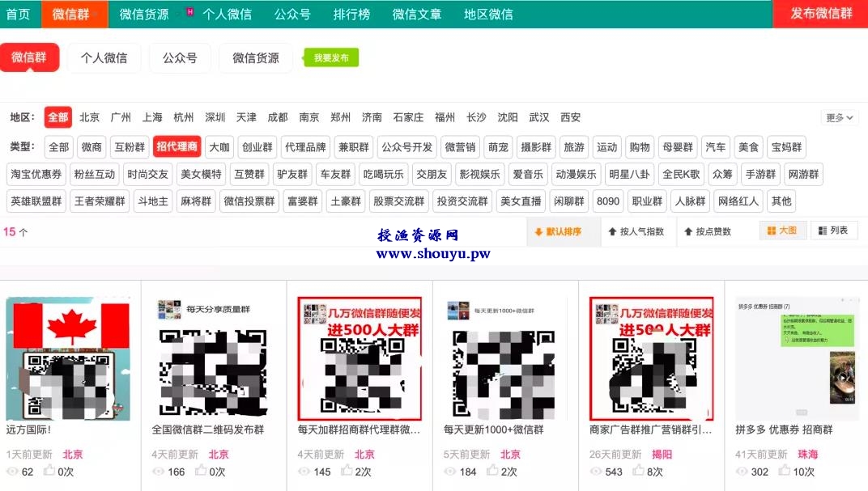The image size is (868, 491).
Task: Sort by 按人气指数
Action: coord(636,231)
